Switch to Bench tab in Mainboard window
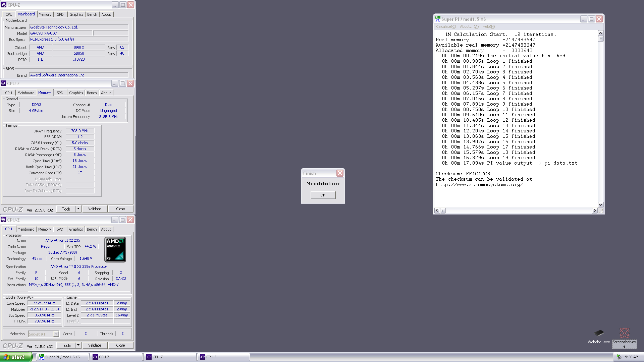Image resolution: width=644 pixels, height=362 pixels. tap(92, 14)
